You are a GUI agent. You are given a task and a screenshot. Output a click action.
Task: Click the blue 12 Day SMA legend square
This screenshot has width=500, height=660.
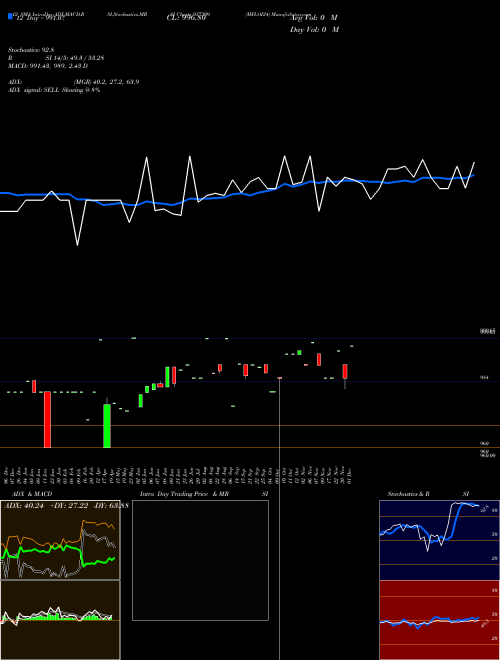tap(10, 17)
